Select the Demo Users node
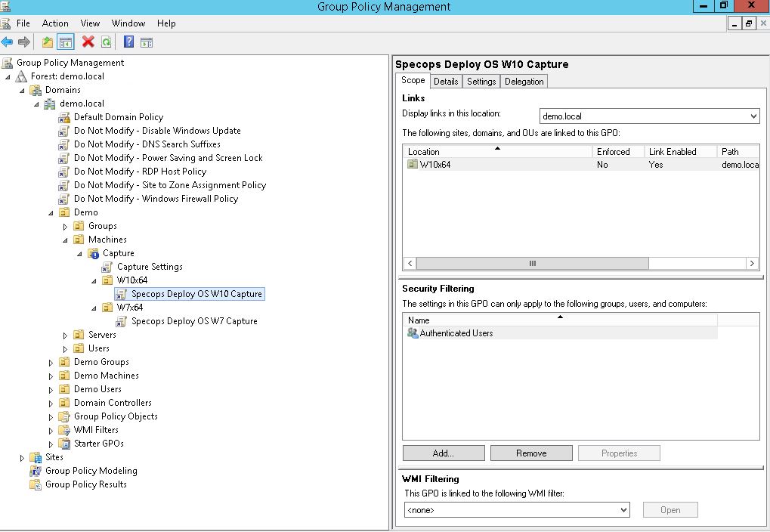Viewport: 770px width, 532px height. [x=97, y=389]
